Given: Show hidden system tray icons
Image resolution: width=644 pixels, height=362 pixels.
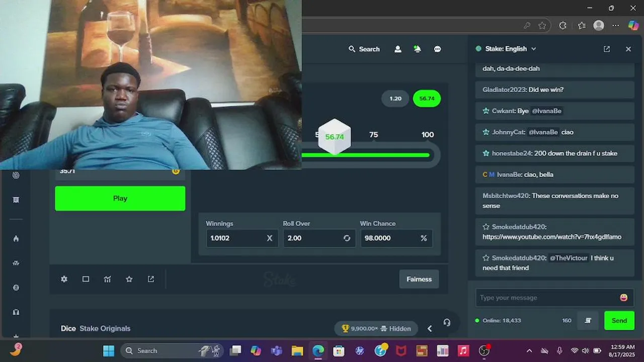Looking at the screenshot, I should click(x=529, y=350).
